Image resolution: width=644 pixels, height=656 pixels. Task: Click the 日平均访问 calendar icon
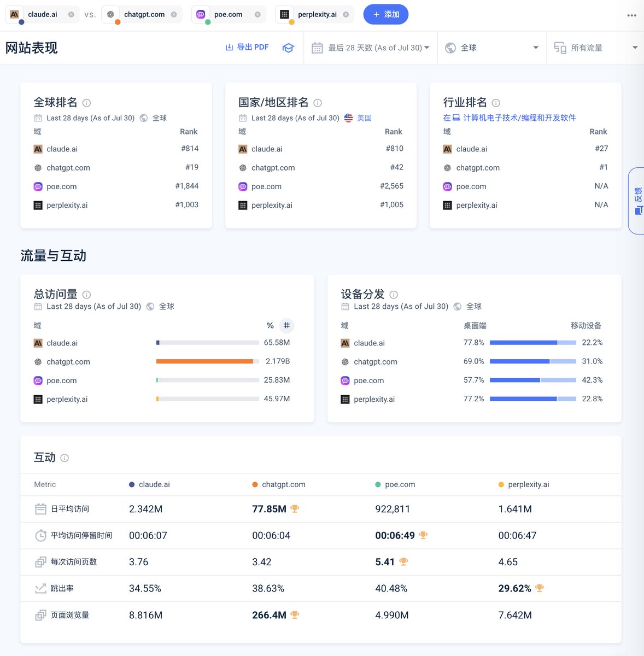[x=40, y=509]
